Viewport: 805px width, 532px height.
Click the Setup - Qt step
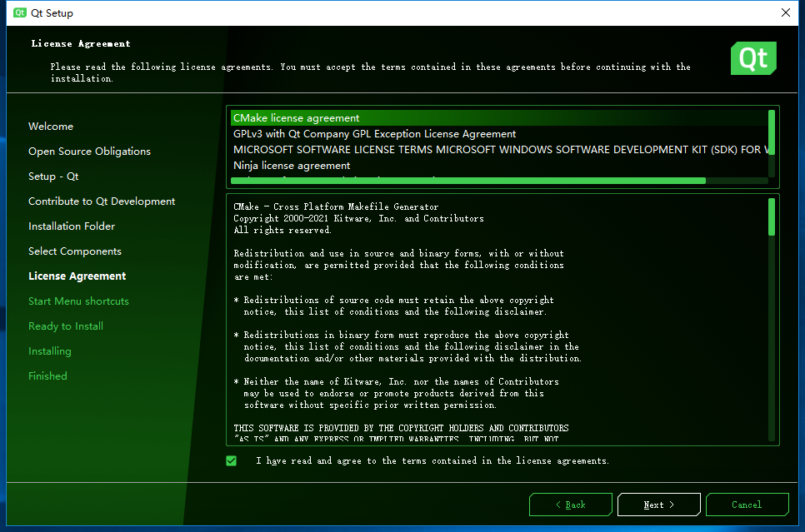53,177
